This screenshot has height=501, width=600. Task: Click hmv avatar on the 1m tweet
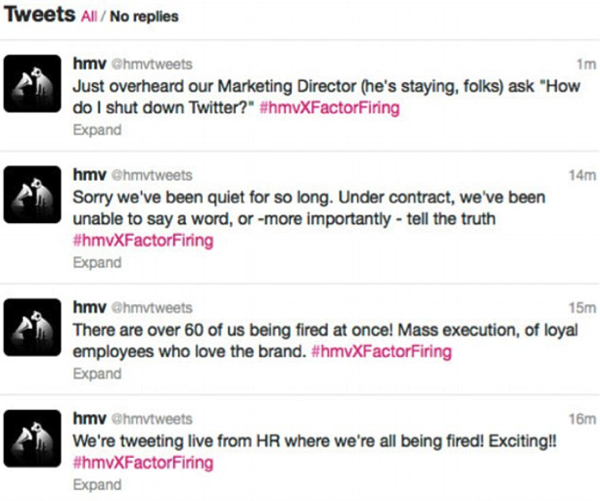tap(32, 83)
